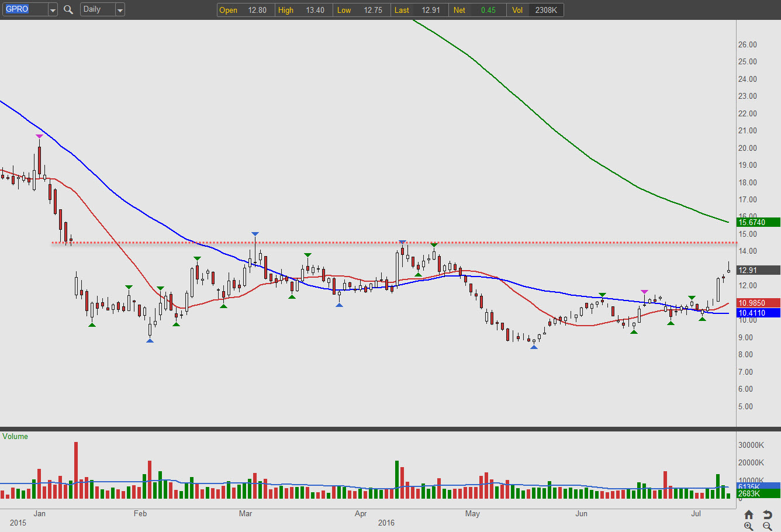Click the Last price 12.91 field in header
The image size is (781, 532).
pyautogui.click(x=430, y=10)
